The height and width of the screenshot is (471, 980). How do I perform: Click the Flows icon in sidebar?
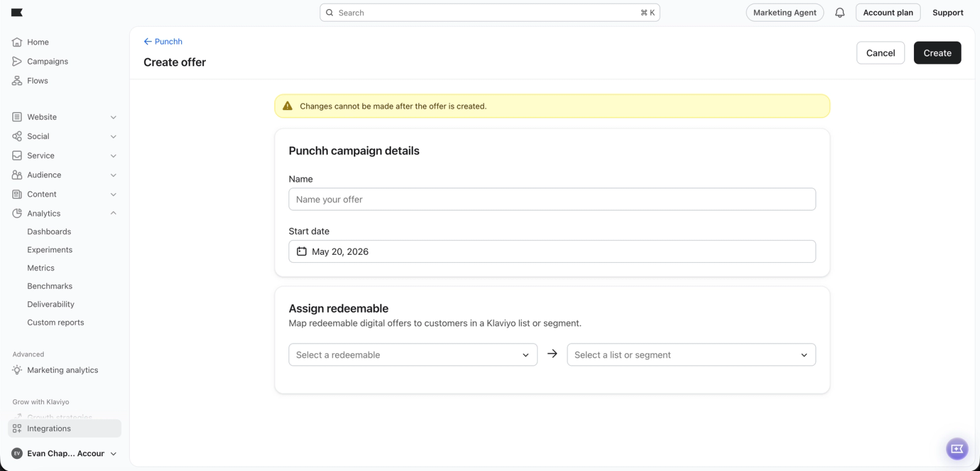[x=17, y=81]
